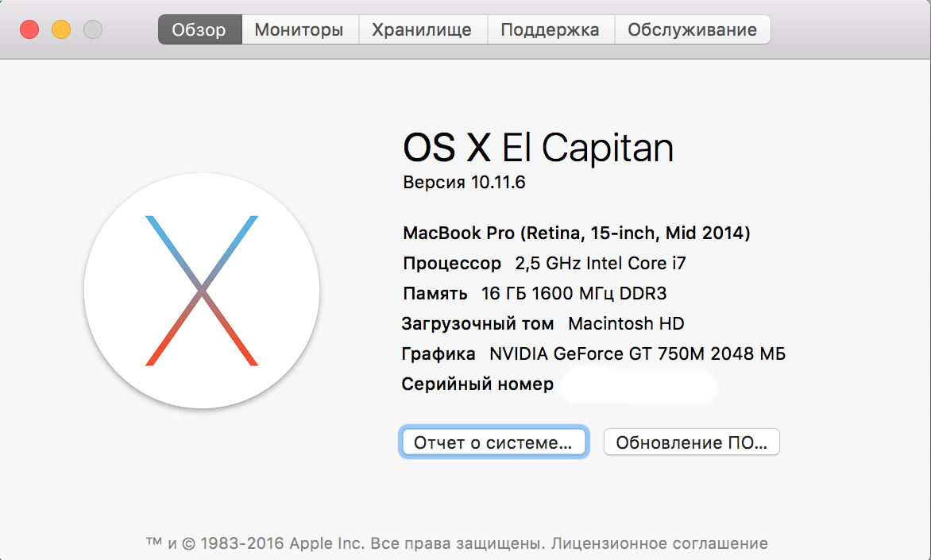Click the OS X El Capitan logo
931x560 pixels.
(x=202, y=291)
